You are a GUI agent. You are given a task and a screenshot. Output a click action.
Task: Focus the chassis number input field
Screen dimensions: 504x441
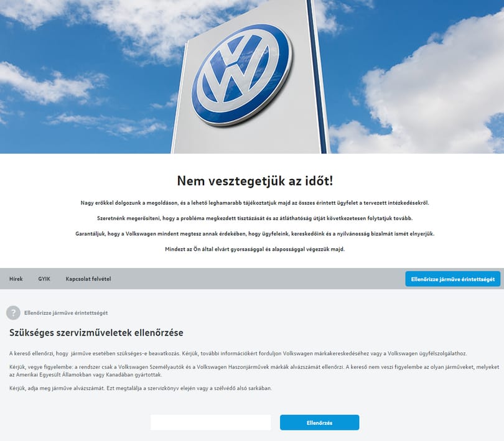pyautogui.click(x=211, y=422)
